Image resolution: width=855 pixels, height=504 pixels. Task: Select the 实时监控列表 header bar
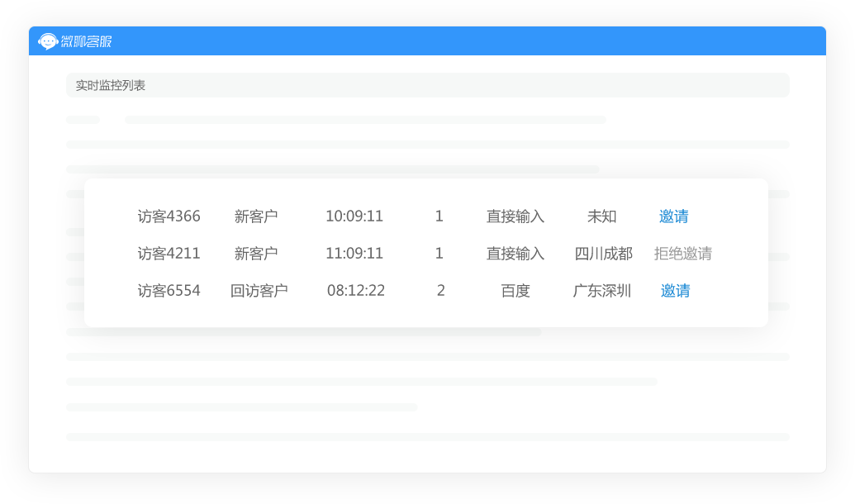[x=428, y=85]
